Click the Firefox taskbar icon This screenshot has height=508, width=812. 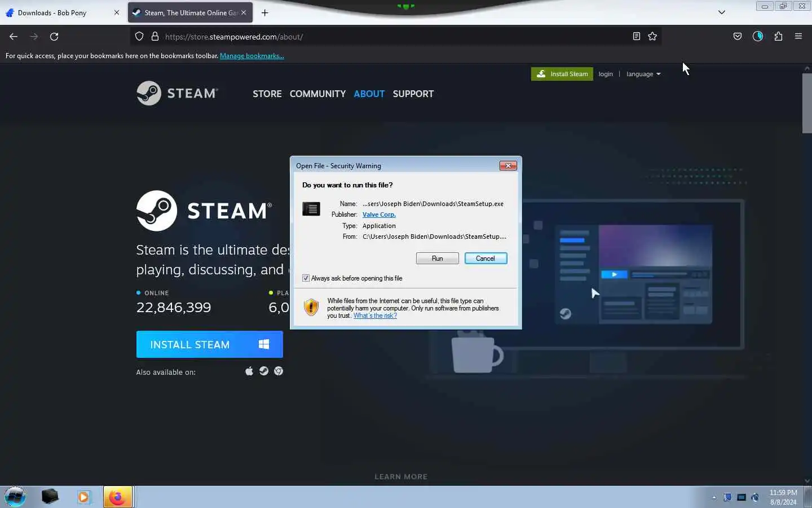tap(117, 497)
